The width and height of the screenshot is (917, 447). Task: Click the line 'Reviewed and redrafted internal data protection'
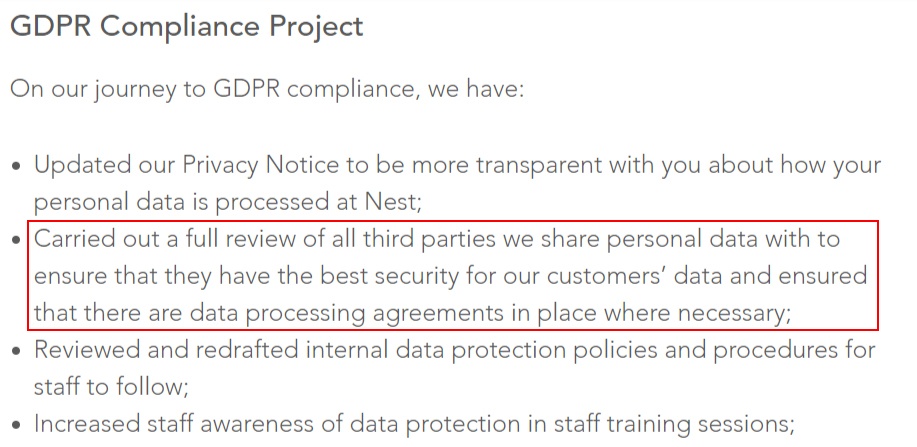point(455,350)
